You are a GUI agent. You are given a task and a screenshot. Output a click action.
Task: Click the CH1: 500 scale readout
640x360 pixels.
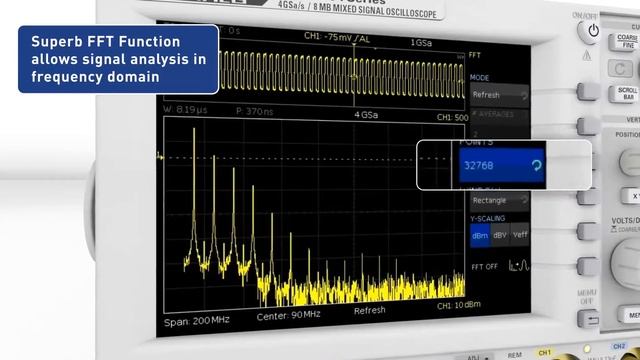tap(452, 118)
